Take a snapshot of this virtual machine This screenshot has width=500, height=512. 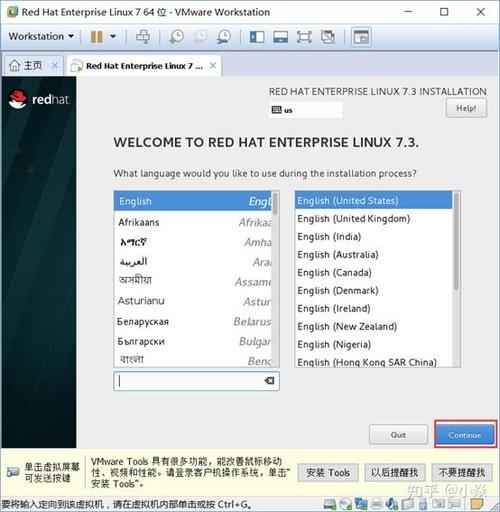click(x=176, y=36)
